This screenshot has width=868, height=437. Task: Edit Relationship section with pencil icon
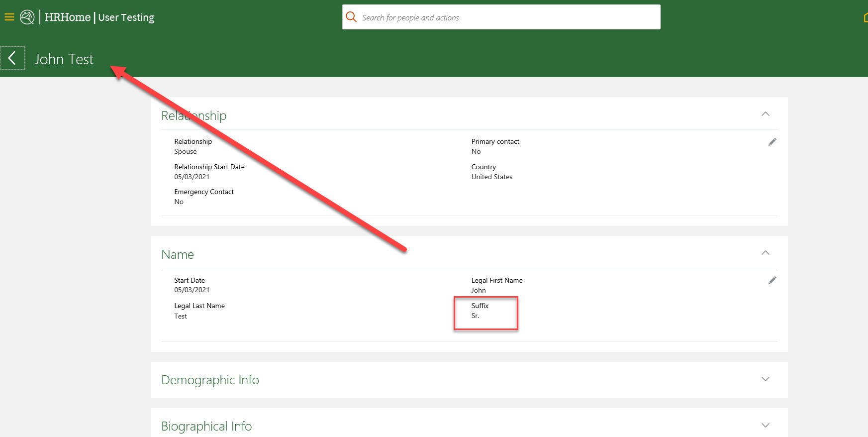pos(772,142)
